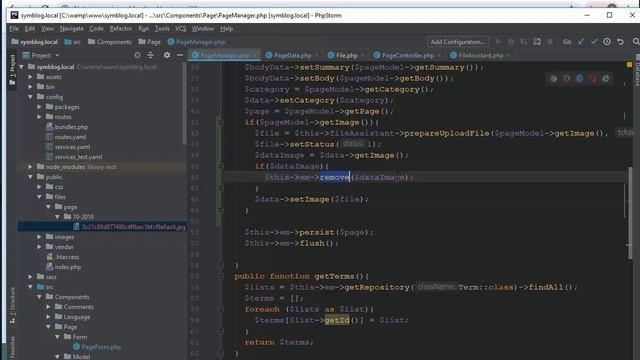Click the getId call in code
Image resolution: width=640 pixels, height=360 pixels.
pyautogui.click(x=337, y=320)
